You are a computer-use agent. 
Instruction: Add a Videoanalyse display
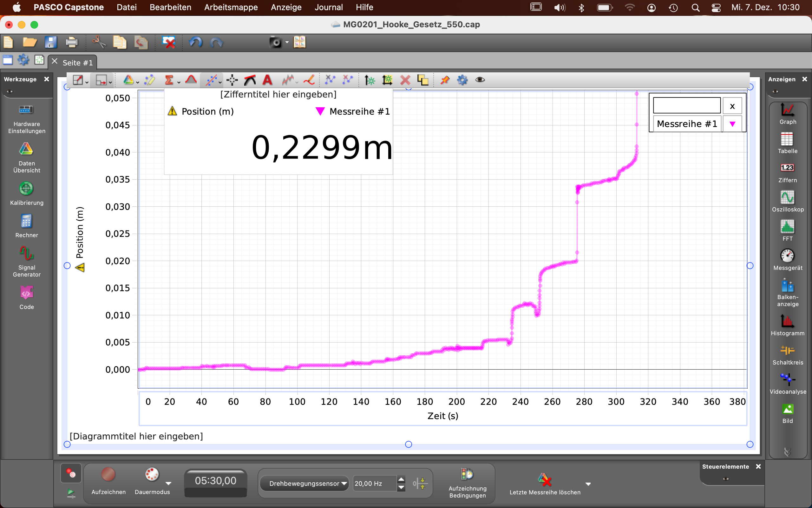pos(788,384)
